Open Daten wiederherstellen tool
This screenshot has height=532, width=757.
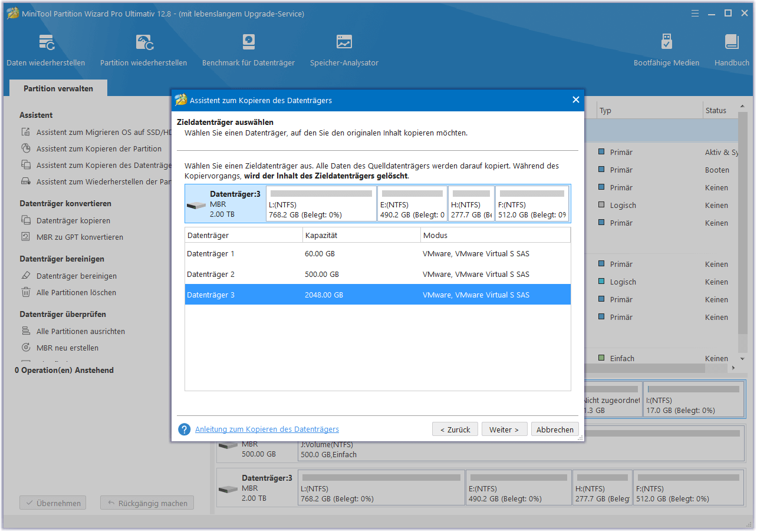tap(46, 50)
